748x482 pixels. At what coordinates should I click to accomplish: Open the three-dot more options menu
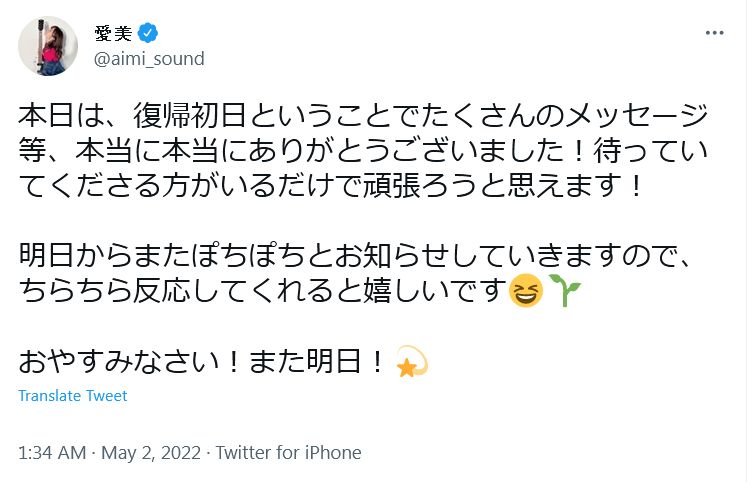pyautogui.click(x=714, y=32)
